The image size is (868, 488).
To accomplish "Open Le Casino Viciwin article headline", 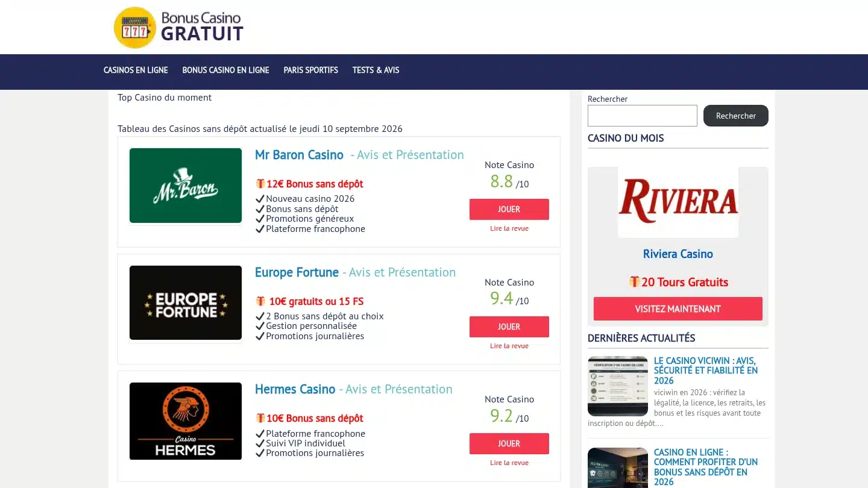I will pyautogui.click(x=706, y=371).
